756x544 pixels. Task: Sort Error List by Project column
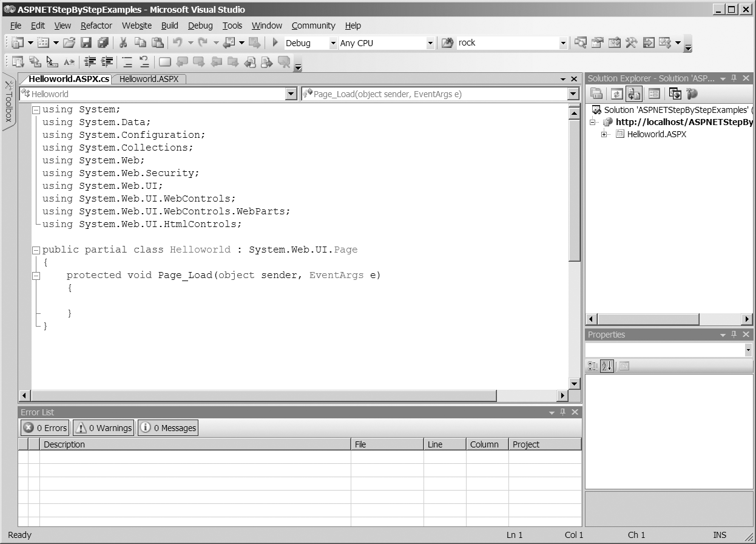coord(545,444)
